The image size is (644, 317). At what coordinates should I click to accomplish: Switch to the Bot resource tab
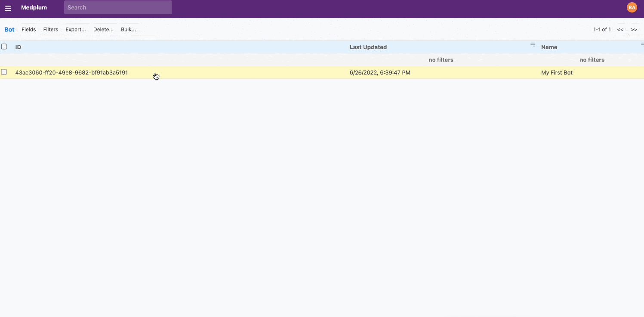pos(9,29)
